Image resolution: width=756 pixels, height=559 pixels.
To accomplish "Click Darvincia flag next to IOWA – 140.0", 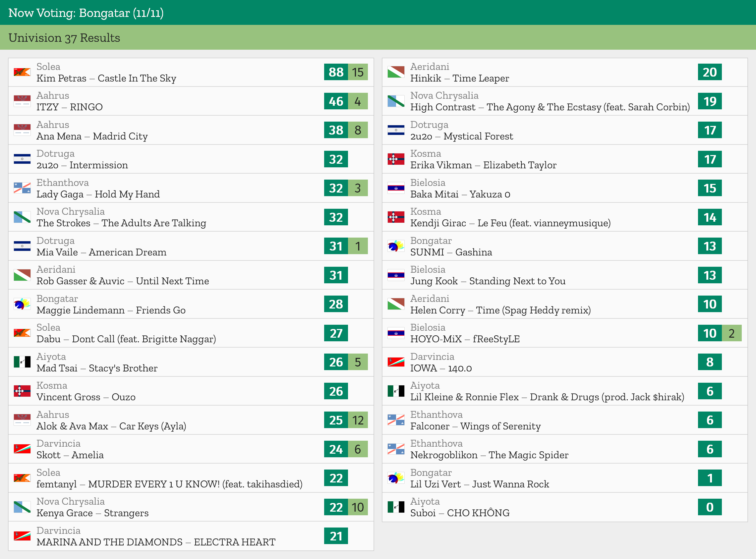I will (396, 362).
